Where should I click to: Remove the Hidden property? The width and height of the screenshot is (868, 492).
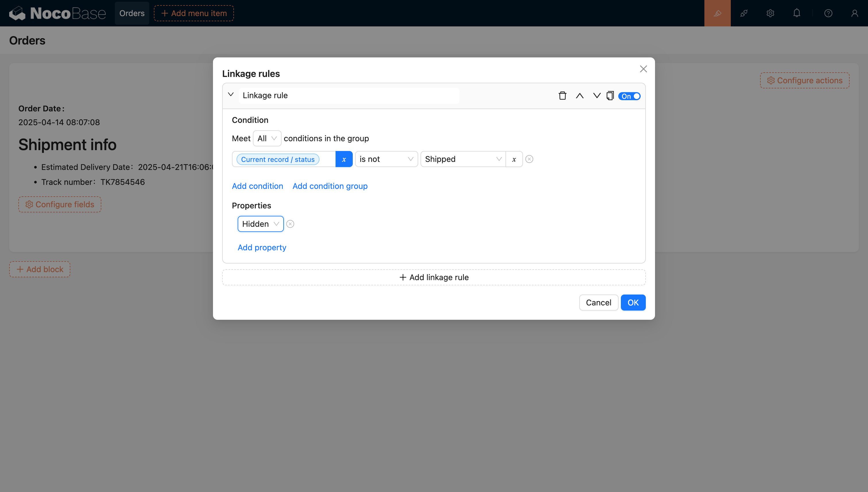[290, 224]
